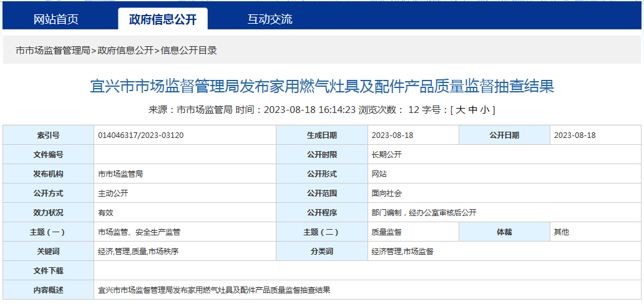This screenshot has height=304, width=644.
Task: Open the 信息公开目录 breadcrumb link
Action: (x=188, y=51)
